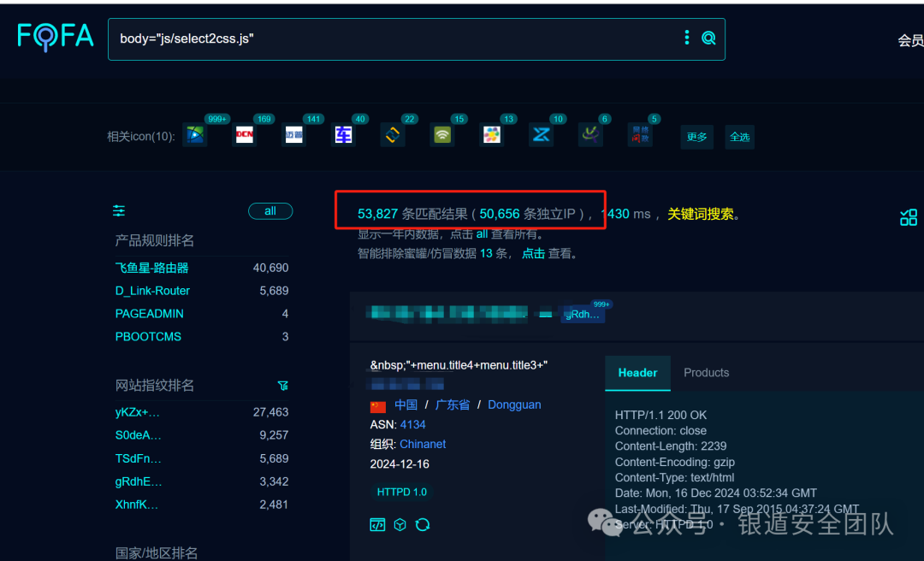Select the related icon with 22 badge
The image size is (924, 561).
(x=393, y=135)
